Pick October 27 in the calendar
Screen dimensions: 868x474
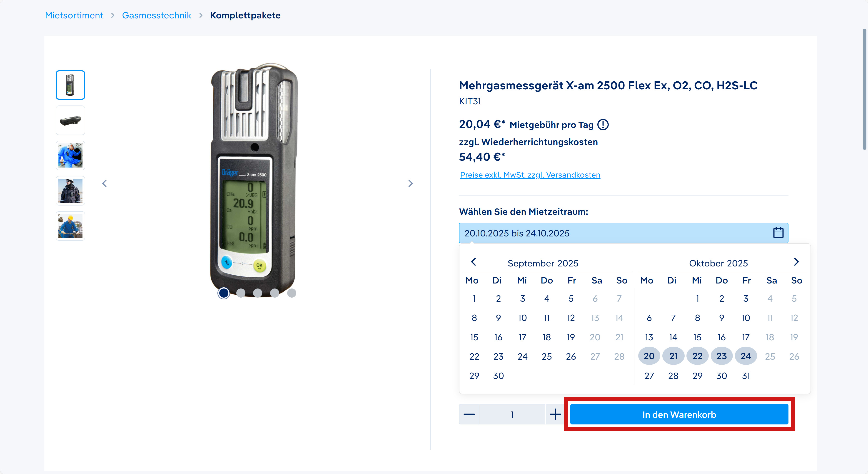coord(649,376)
